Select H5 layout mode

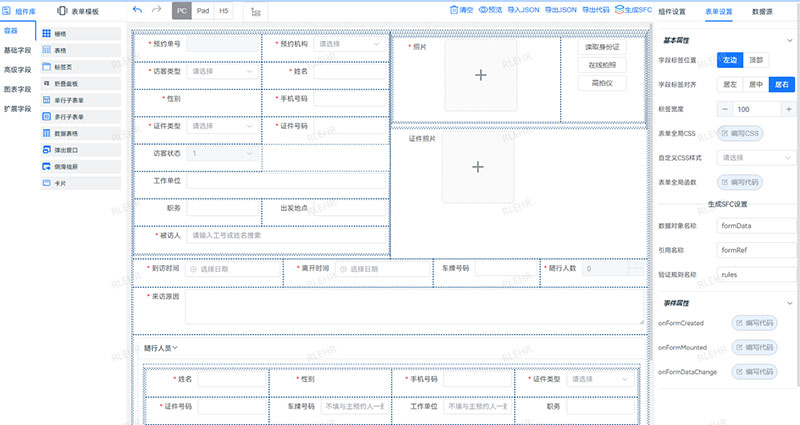pos(223,11)
